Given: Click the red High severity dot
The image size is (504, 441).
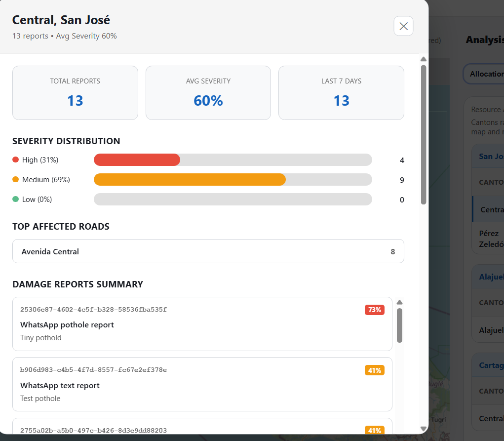Looking at the screenshot, I should click(15, 160).
